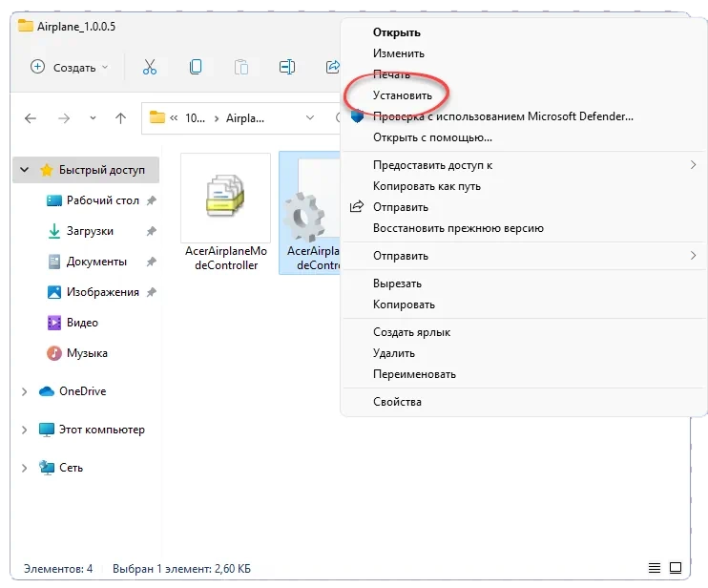Click the Rename icon in toolbar
Image resolution: width=708 pixels, height=588 pixels.
[x=287, y=67]
